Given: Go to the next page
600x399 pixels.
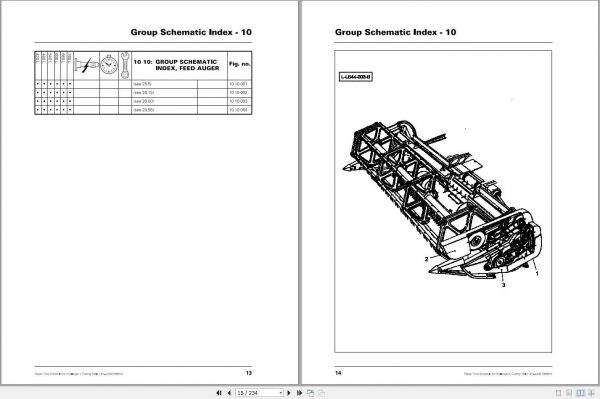Looking at the screenshot, I should point(289,393).
